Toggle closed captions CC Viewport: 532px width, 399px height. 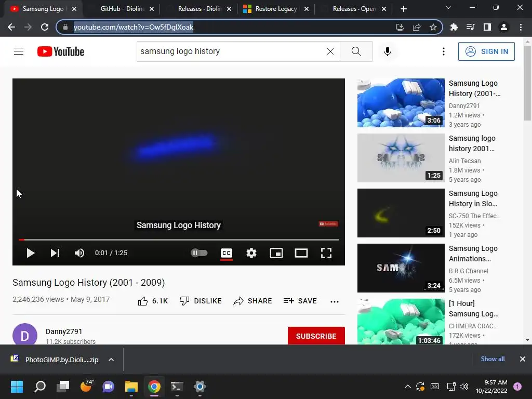pos(227,253)
